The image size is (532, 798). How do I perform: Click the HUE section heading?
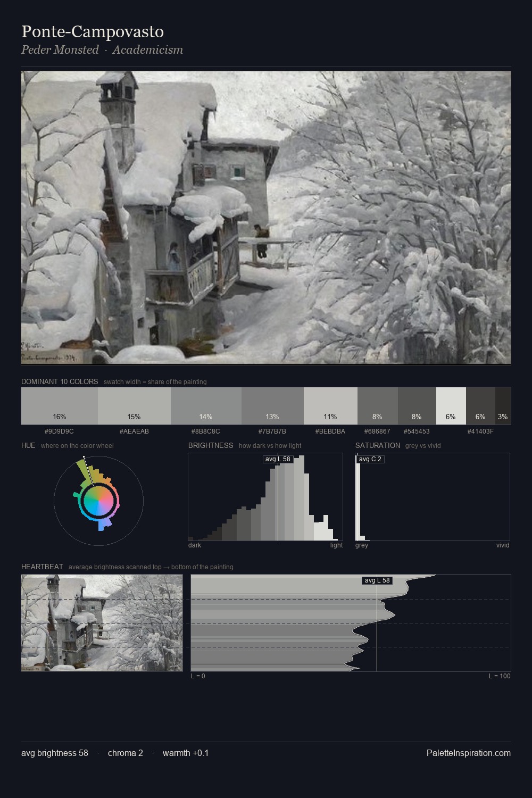pyautogui.click(x=28, y=446)
